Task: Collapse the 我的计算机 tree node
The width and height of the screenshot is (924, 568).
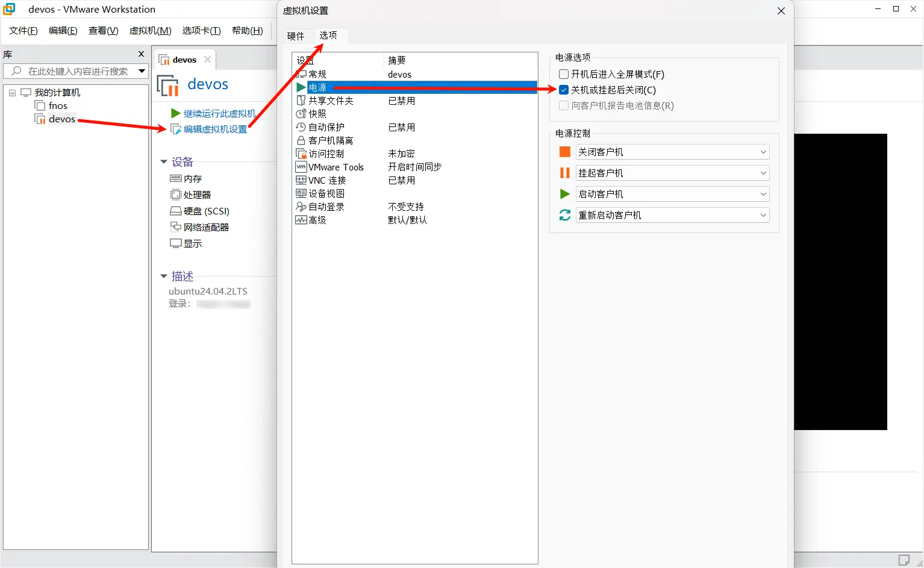Action: (x=12, y=93)
